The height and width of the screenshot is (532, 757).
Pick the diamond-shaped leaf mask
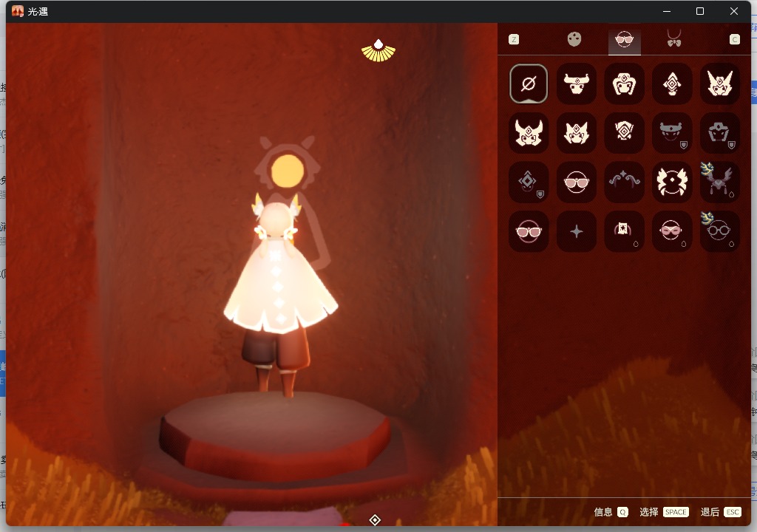[x=672, y=83]
